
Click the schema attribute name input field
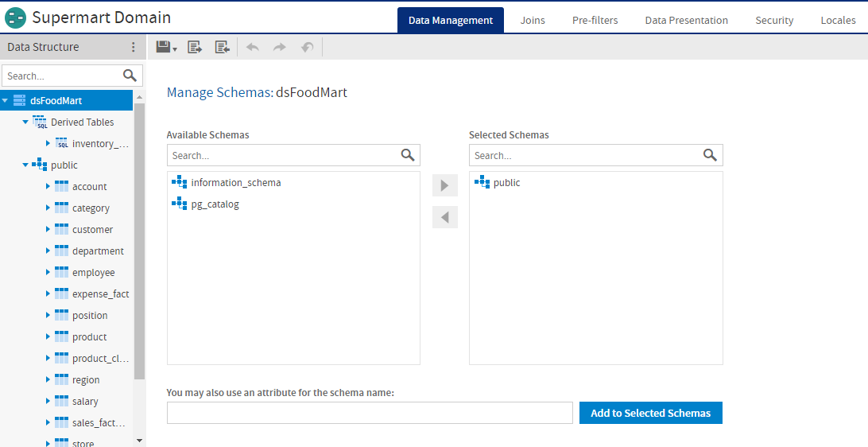370,413
